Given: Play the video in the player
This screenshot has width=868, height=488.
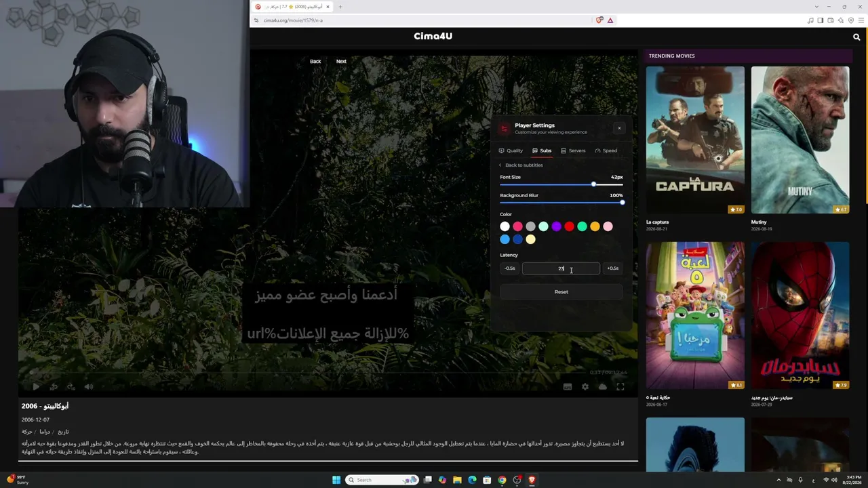Looking at the screenshot, I should click(x=35, y=387).
